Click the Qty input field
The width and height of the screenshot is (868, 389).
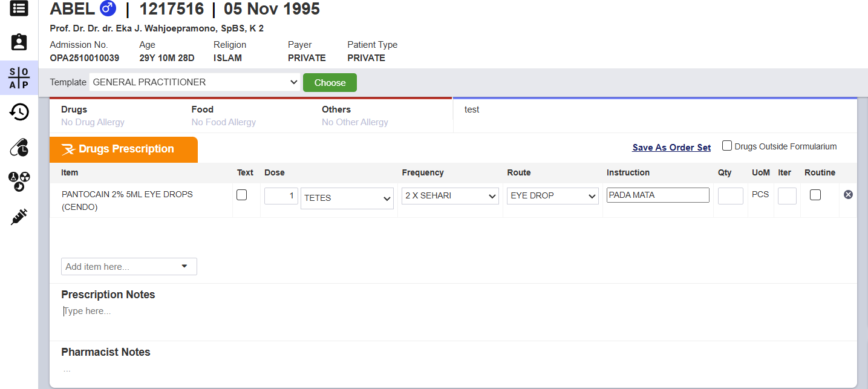(730, 196)
